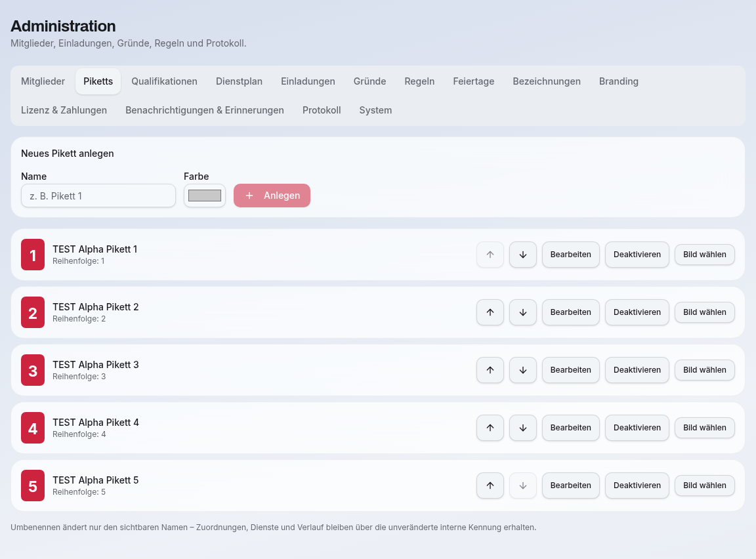
Task: Switch to the Qualifikationen tab
Action: tap(165, 81)
